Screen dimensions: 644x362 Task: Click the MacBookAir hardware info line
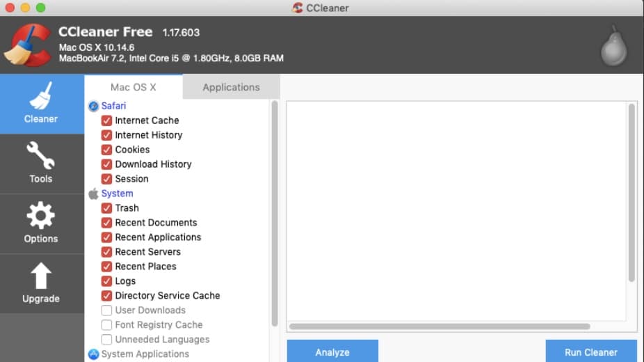point(171,58)
